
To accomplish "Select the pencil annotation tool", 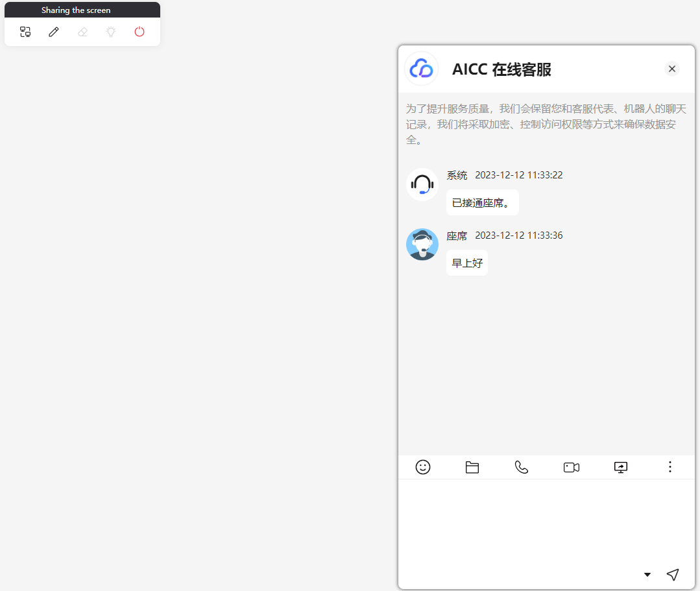I will pos(54,32).
